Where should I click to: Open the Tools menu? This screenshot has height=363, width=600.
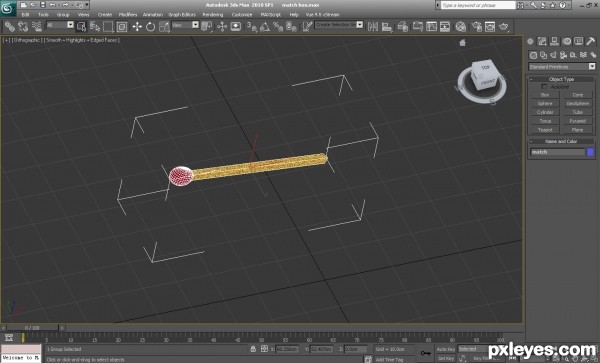click(x=43, y=15)
